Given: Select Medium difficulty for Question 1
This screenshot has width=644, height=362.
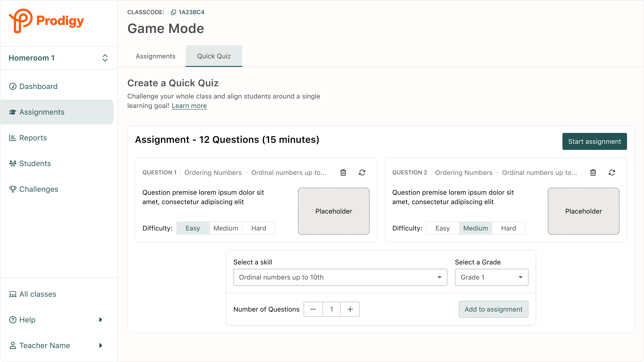Looking at the screenshot, I should click(x=226, y=228).
